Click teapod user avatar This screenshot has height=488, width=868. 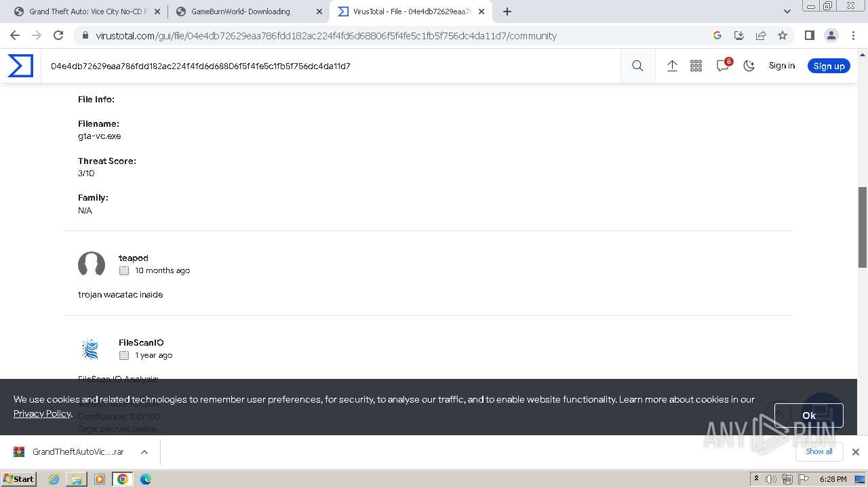point(92,264)
